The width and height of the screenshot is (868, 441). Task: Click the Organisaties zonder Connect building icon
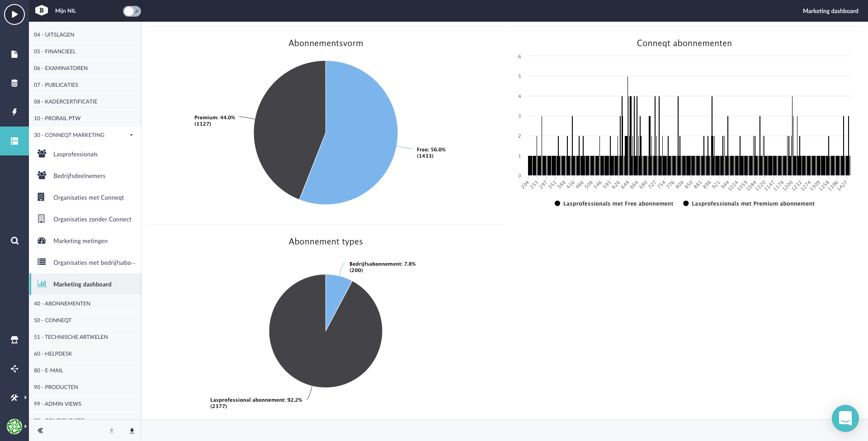(x=41, y=219)
